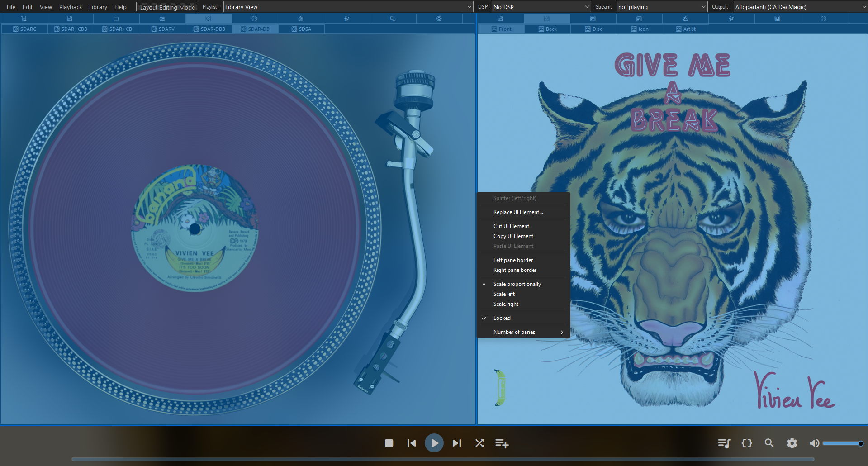The width and height of the screenshot is (868, 466).
Task: Switch to the SDAR+CBB tab
Action: click(71, 29)
